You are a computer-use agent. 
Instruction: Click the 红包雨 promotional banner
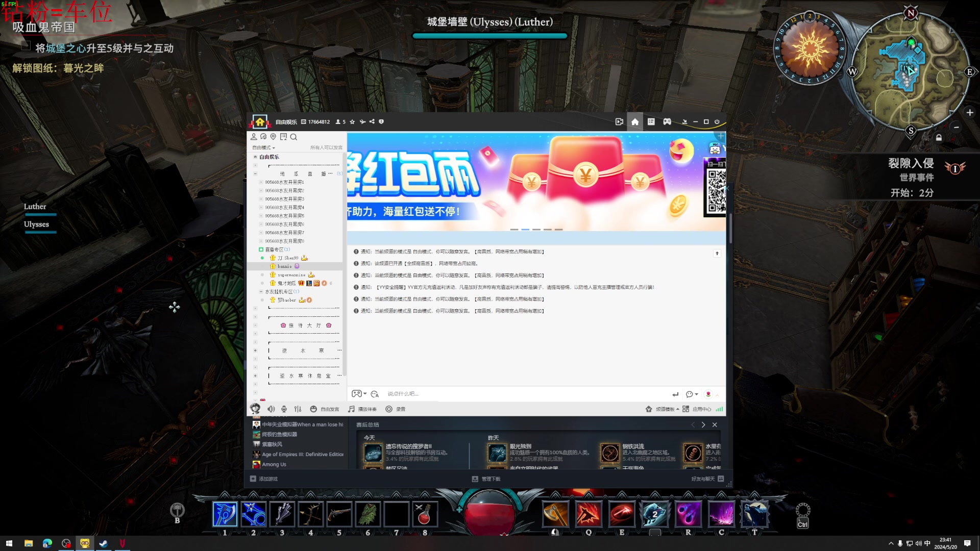click(x=536, y=182)
